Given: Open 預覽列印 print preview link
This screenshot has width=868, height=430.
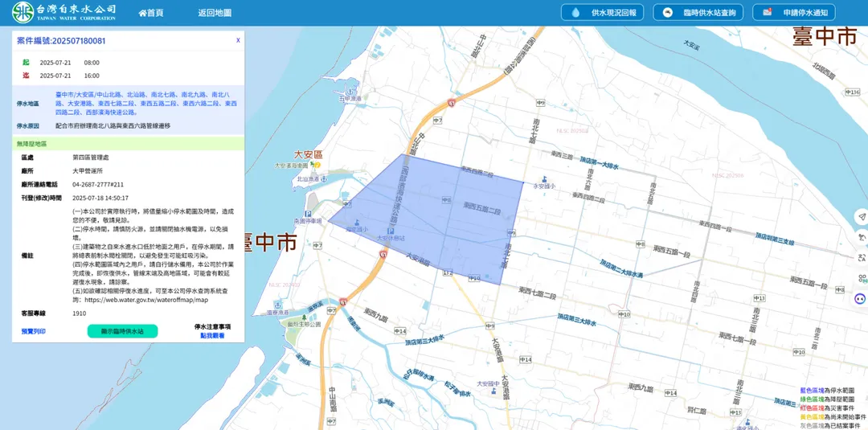Looking at the screenshot, I should 33,331.
